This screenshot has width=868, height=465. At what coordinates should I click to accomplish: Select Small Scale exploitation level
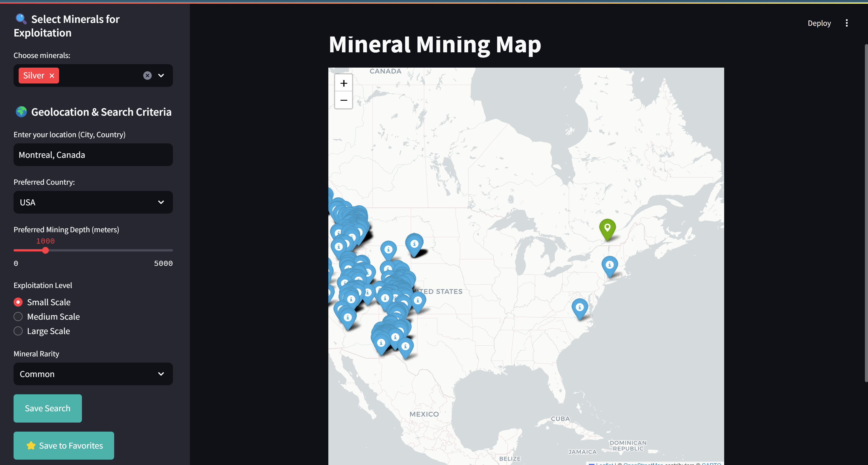pos(18,302)
